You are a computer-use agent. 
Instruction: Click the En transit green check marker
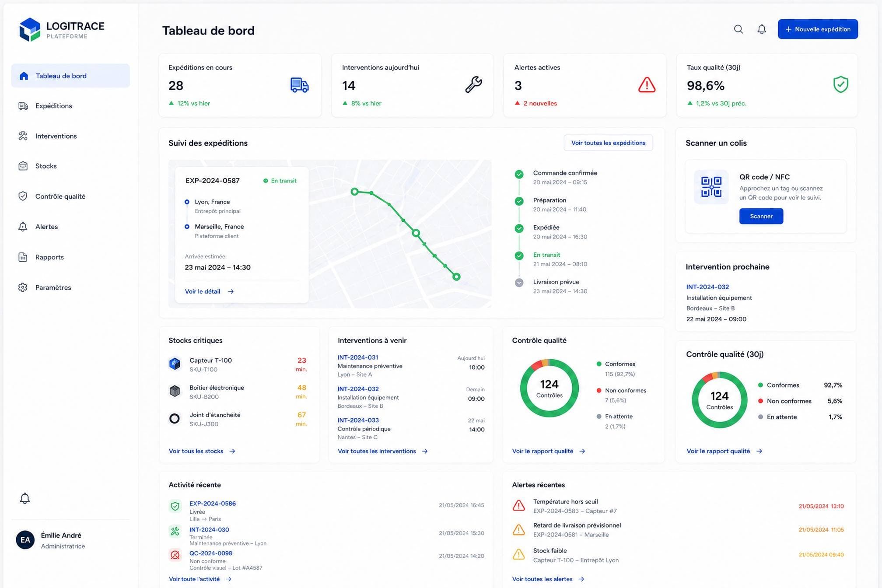(519, 256)
